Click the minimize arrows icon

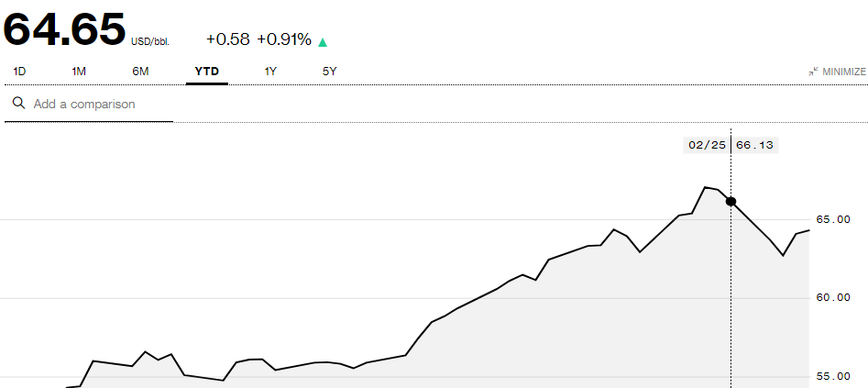813,72
